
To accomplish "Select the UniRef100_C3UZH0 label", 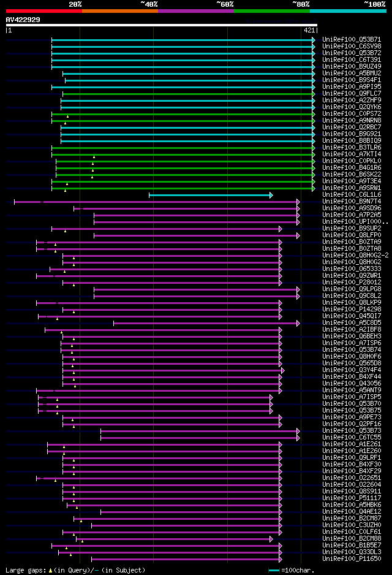I will coord(352,525).
